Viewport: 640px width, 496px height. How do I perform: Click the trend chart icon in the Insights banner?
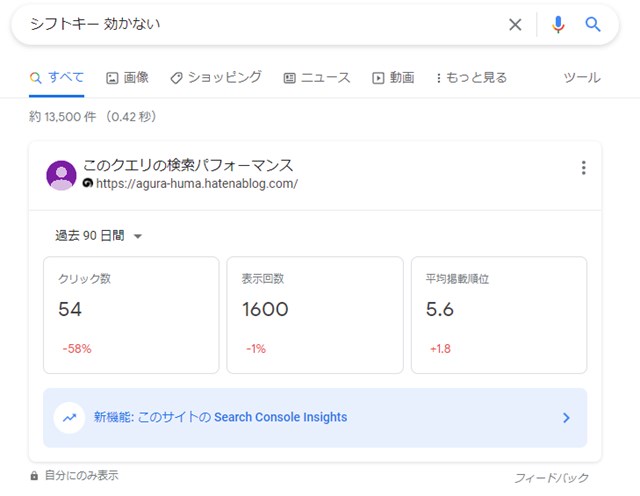[x=69, y=418]
